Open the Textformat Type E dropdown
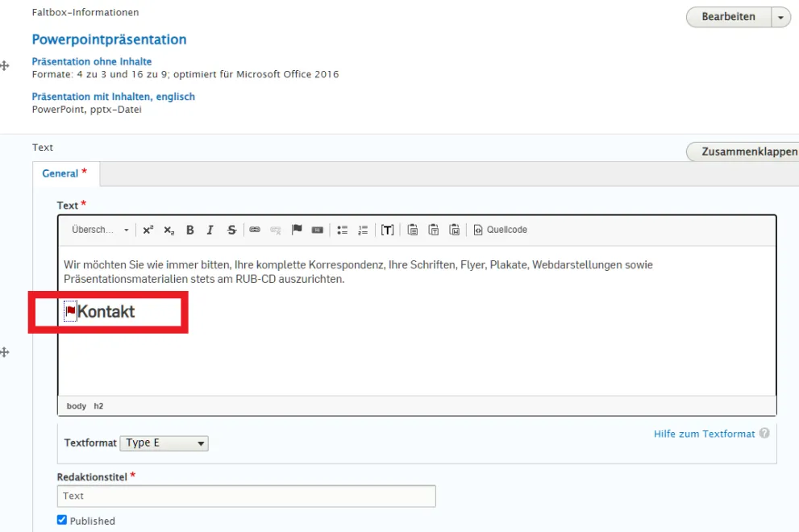 [x=164, y=443]
